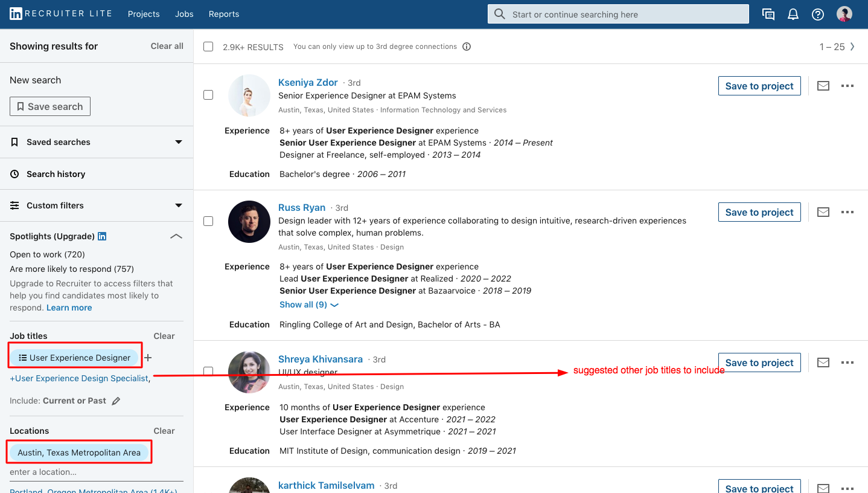This screenshot has width=868, height=493.
Task: Message Shreya Khivansara via envelope icon
Action: 823,362
